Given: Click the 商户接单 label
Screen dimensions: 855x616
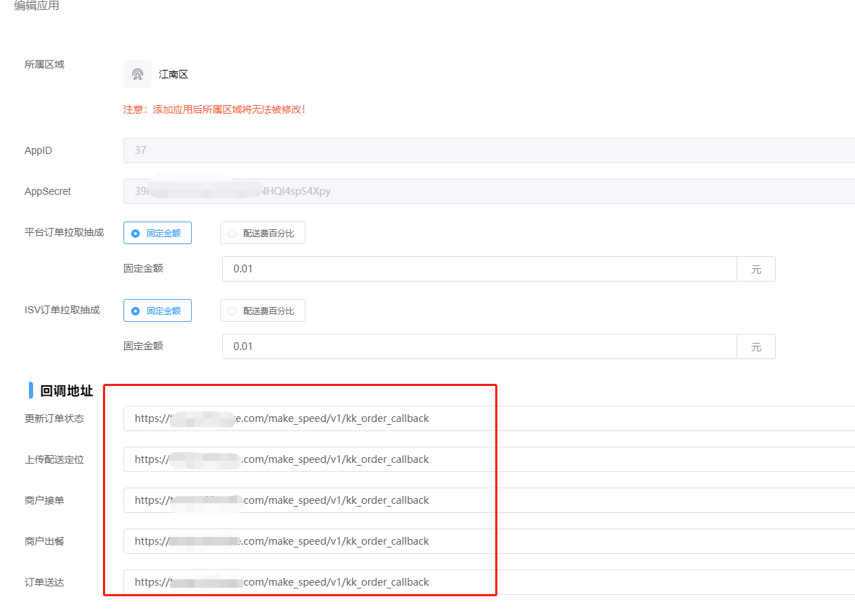Looking at the screenshot, I should (x=44, y=500).
